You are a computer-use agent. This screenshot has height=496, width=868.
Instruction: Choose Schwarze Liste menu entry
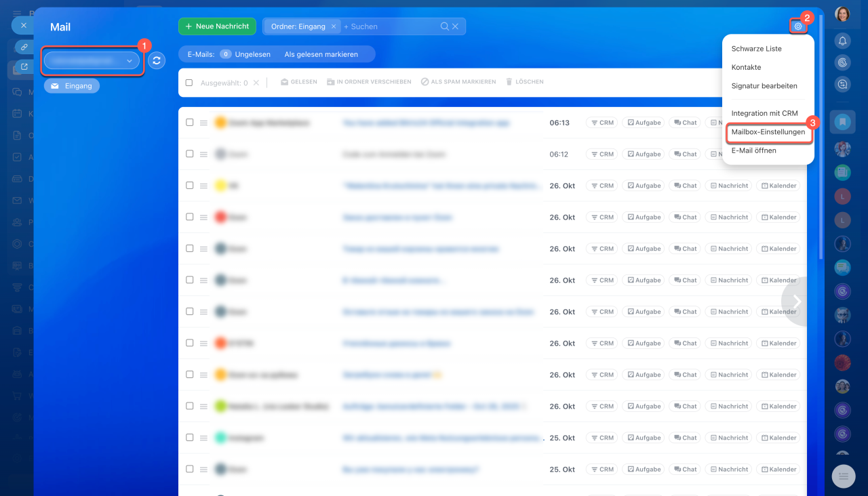click(x=756, y=49)
